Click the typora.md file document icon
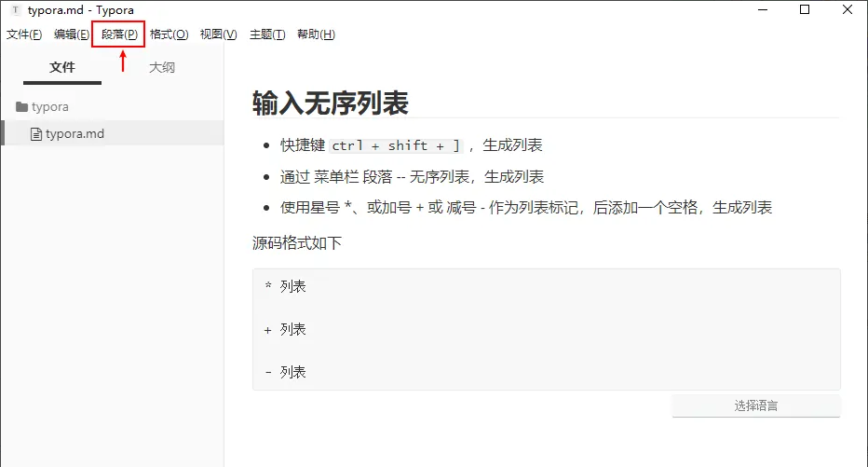This screenshot has height=467, width=868. 36,134
